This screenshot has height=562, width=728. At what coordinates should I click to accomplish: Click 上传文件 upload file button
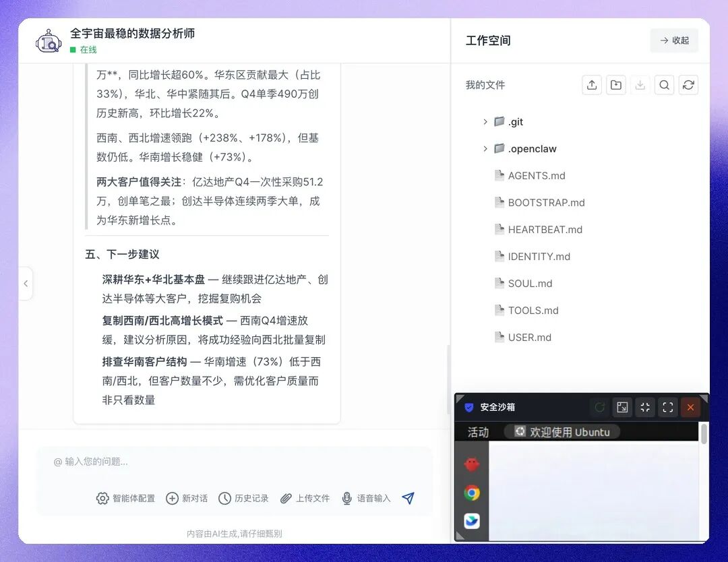click(x=305, y=499)
